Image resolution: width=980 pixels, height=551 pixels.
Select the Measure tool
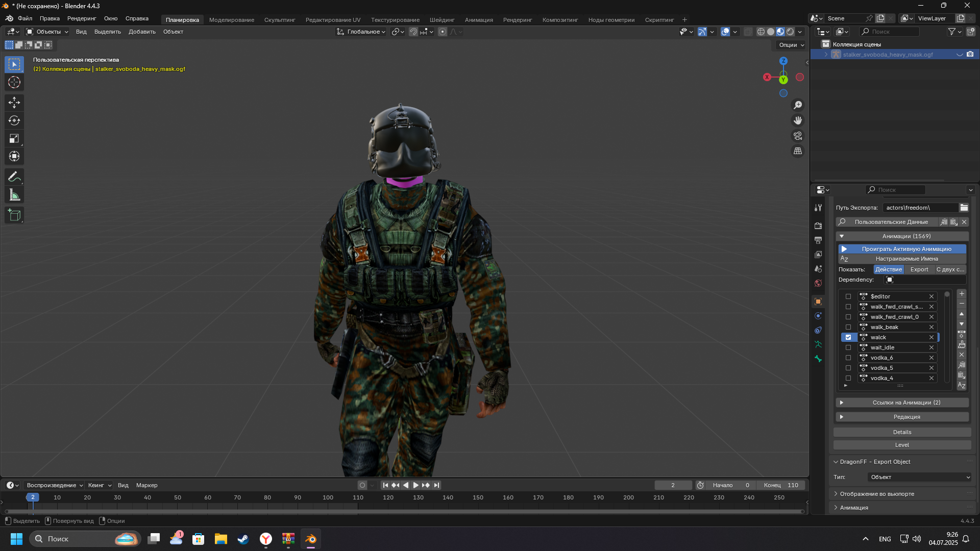point(14,194)
